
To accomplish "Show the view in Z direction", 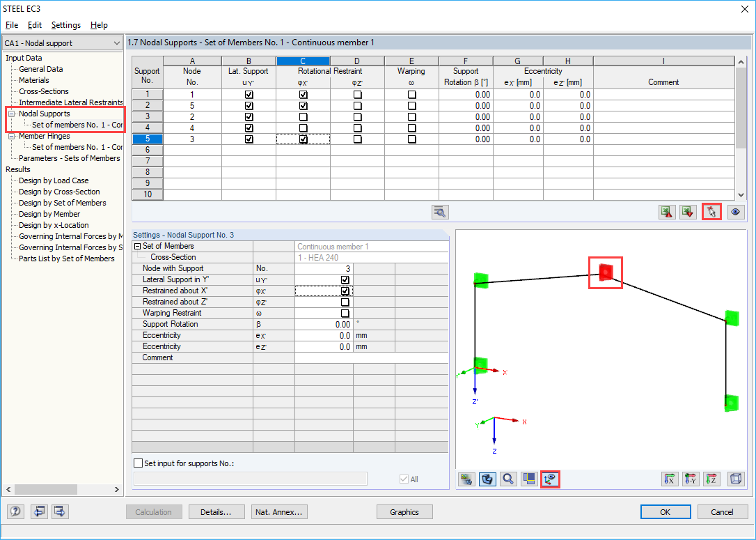I will [712, 479].
